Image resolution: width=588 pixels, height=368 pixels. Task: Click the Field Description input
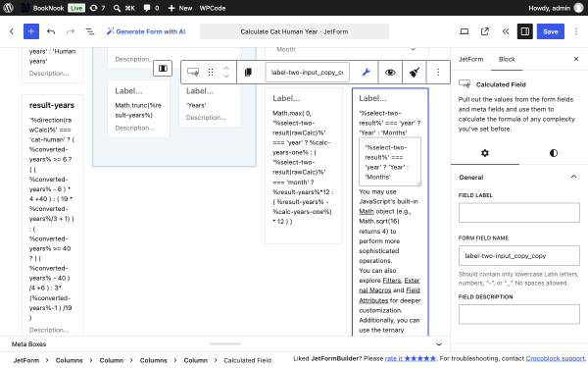[519, 314]
